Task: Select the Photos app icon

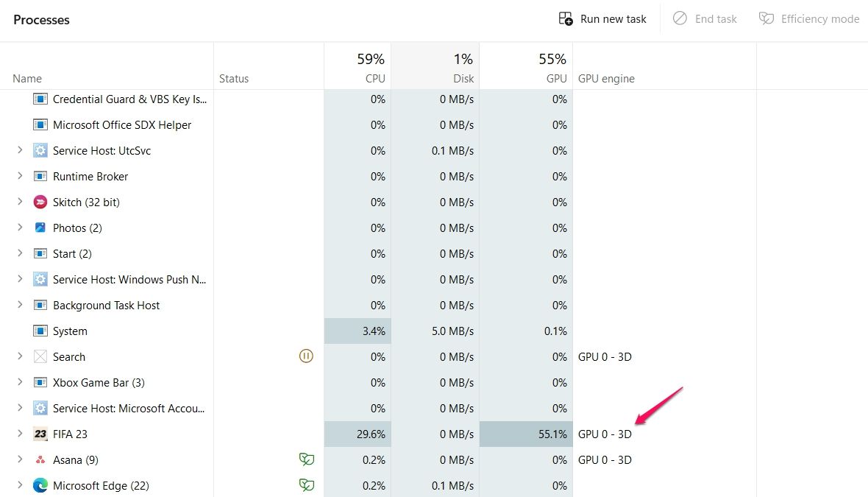Action: click(40, 228)
